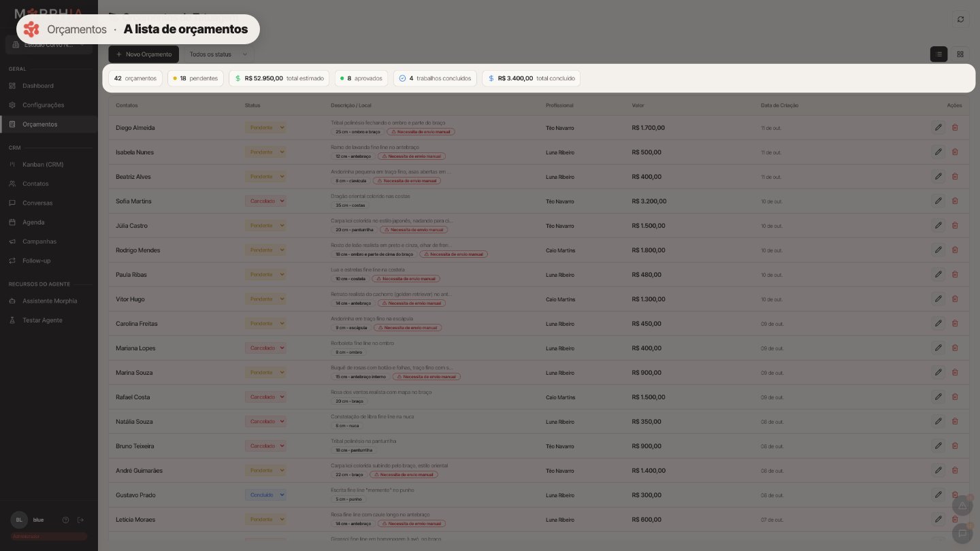This screenshot has height=551, width=980.
Task: Open the studio selector dropdown in sidebar
Action: click(x=48, y=45)
